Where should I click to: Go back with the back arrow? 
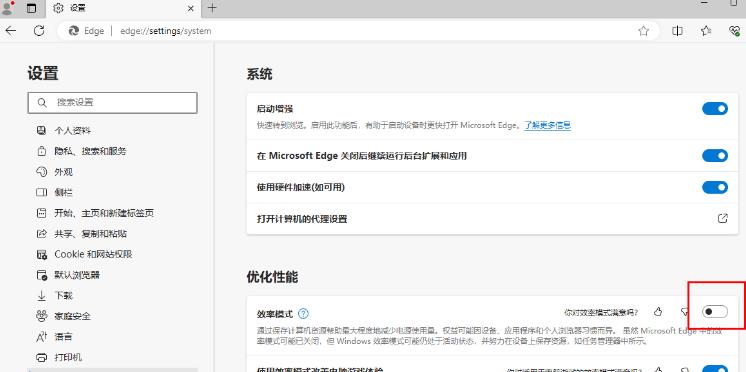(x=10, y=31)
